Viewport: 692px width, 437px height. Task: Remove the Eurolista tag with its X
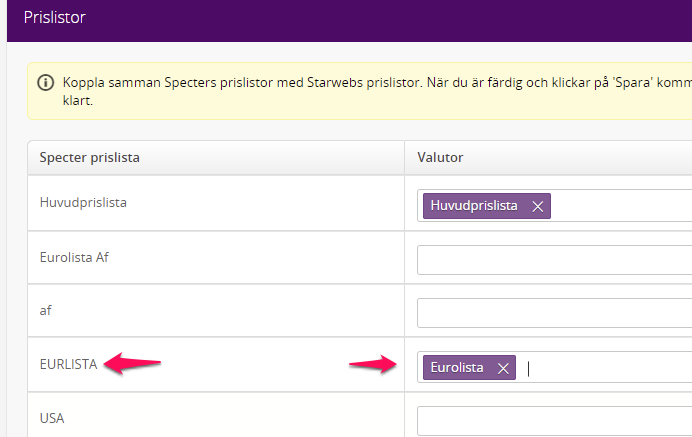click(x=503, y=368)
